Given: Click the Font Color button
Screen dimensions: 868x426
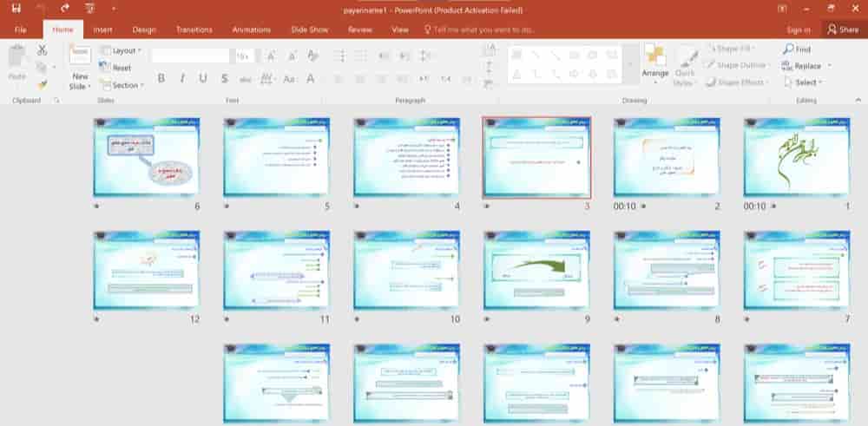Looking at the screenshot, I should point(310,78).
